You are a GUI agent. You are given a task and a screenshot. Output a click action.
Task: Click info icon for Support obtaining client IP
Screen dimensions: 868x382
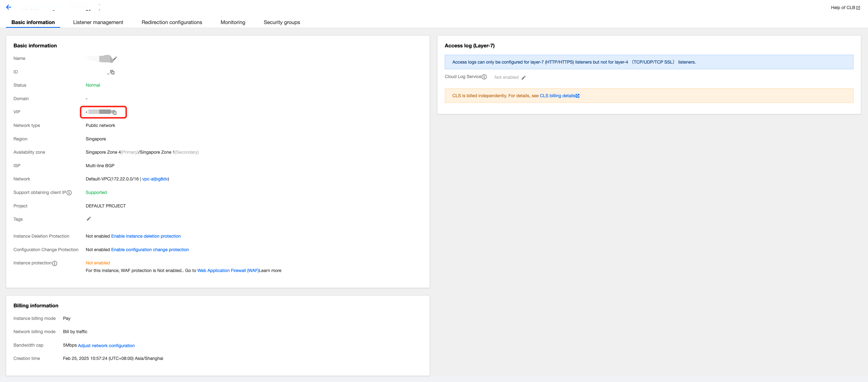[x=69, y=192]
